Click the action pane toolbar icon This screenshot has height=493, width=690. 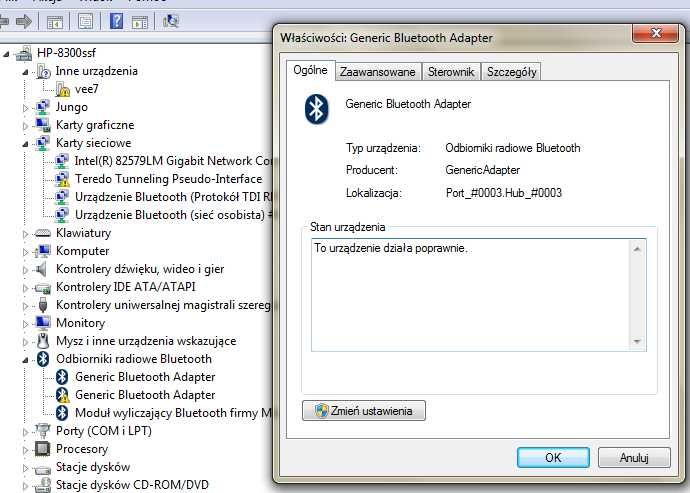[x=140, y=21]
